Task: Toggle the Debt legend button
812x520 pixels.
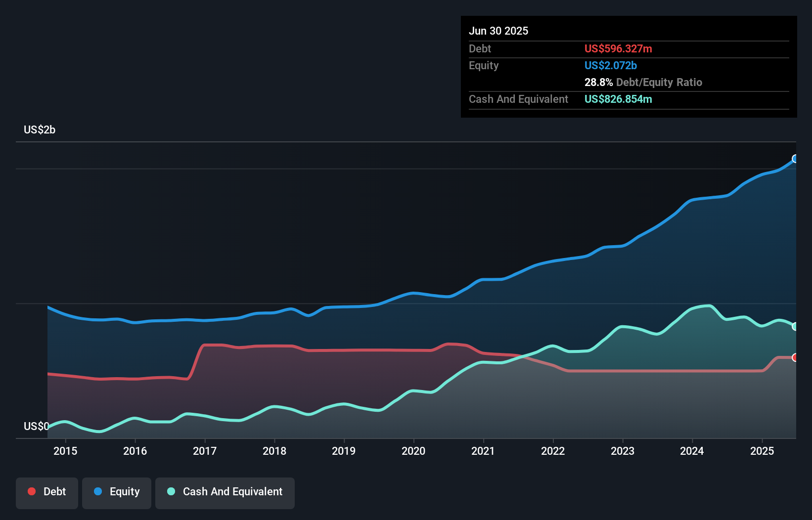Action: pos(47,492)
